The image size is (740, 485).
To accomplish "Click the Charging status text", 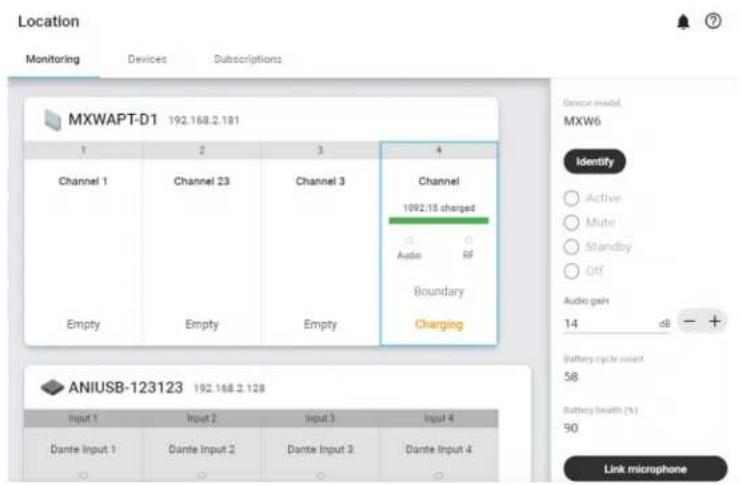I will point(439,325).
